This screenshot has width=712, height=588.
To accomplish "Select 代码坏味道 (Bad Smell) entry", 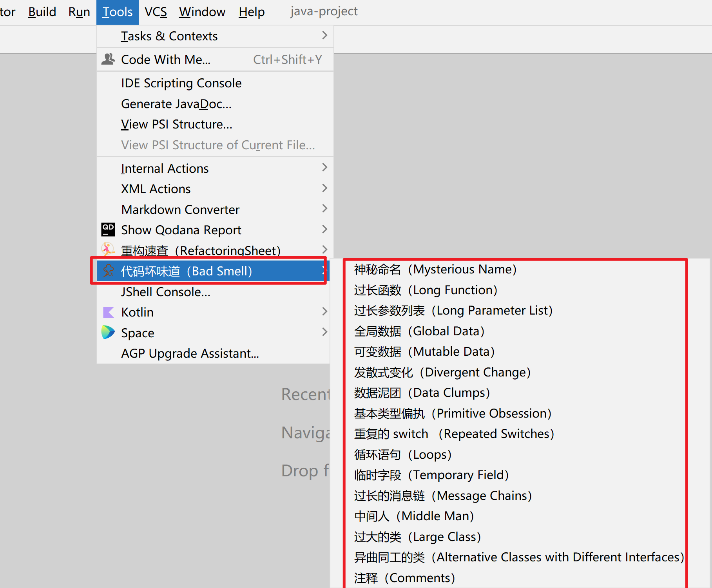I will (x=213, y=271).
